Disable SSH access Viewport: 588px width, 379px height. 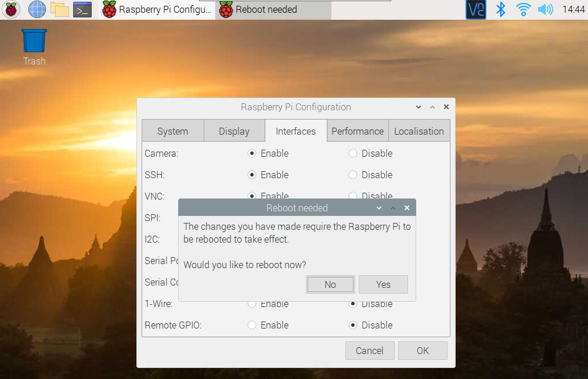(352, 175)
